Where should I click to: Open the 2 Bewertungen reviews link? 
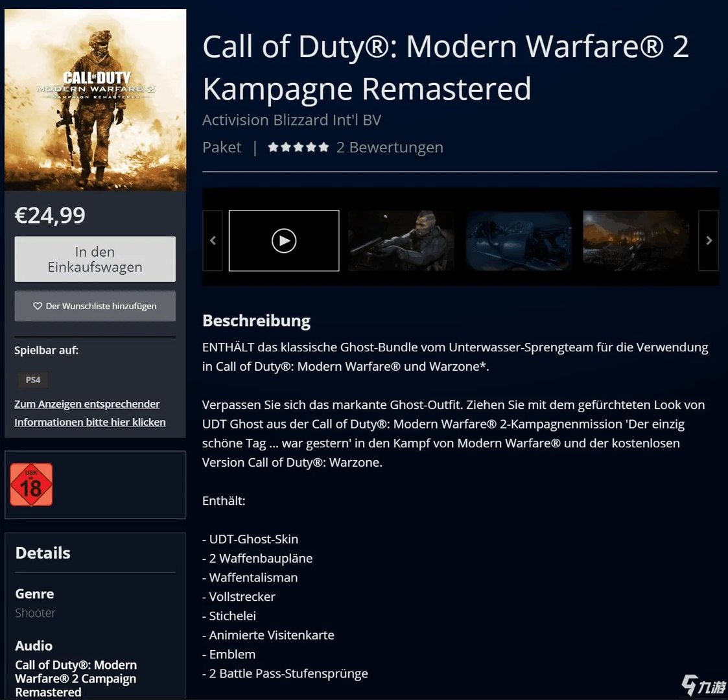click(x=390, y=147)
